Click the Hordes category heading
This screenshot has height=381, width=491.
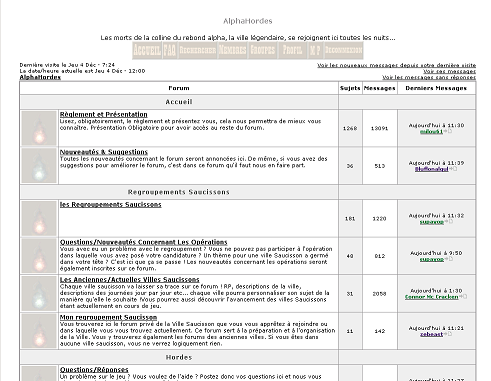point(179,357)
